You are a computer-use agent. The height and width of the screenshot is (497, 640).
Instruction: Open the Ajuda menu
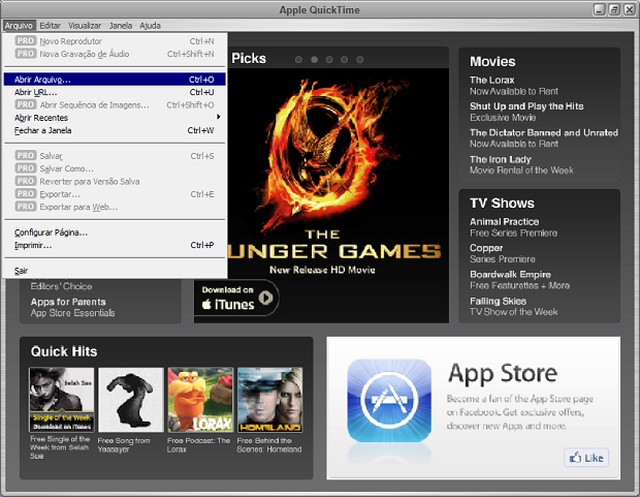pos(150,26)
